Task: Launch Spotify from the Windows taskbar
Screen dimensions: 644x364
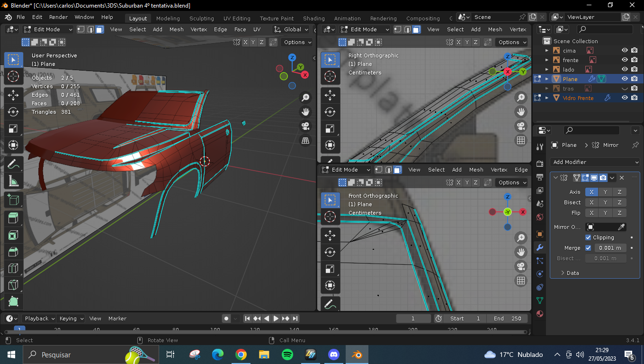Action: point(287,355)
